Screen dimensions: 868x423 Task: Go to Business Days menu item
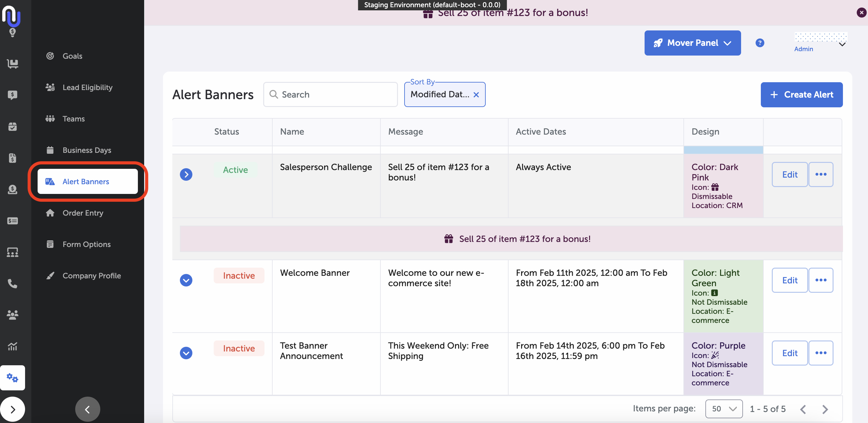pyautogui.click(x=86, y=150)
